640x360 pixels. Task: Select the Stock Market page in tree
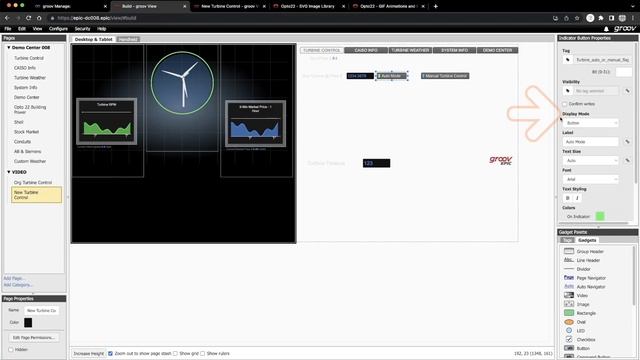26,132
